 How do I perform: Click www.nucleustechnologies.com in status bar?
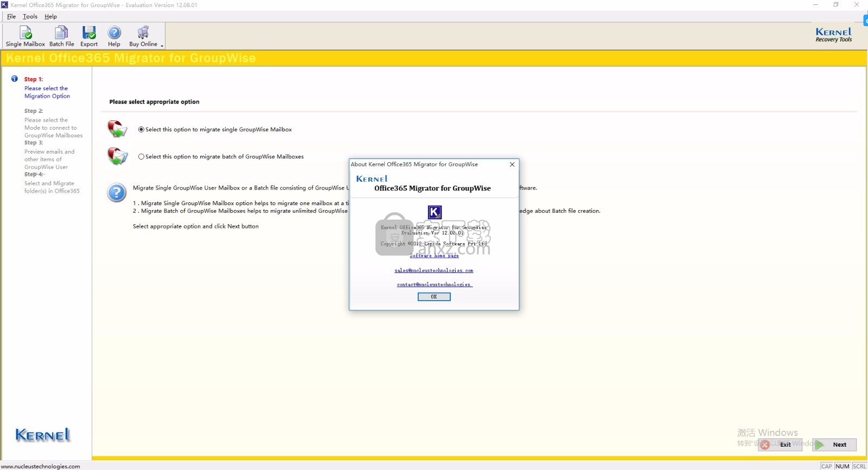coord(41,466)
